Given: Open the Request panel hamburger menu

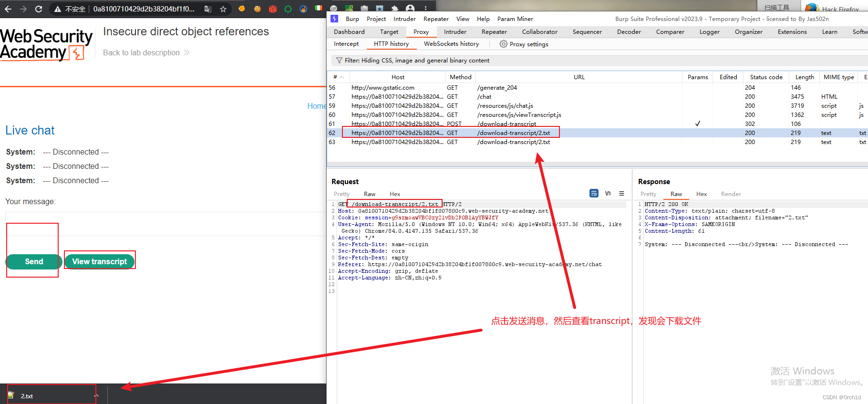Looking at the screenshot, I should pyautogui.click(x=621, y=193).
